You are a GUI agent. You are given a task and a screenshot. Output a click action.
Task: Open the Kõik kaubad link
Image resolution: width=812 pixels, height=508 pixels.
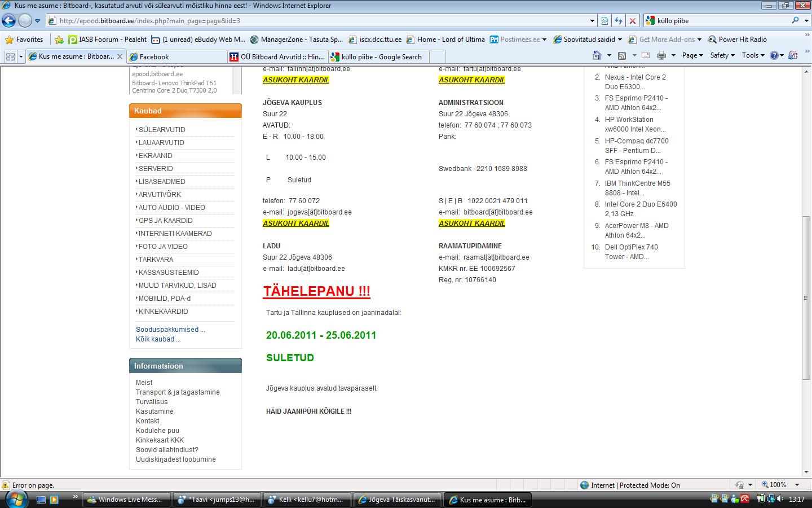[158, 339]
